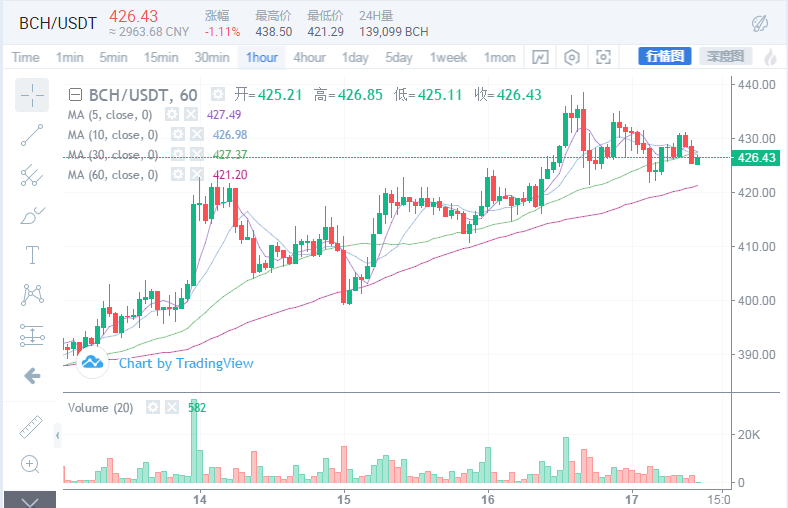Switch to 5day interval
This screenshot has height=508, width=788.
(x=399, y=57)
